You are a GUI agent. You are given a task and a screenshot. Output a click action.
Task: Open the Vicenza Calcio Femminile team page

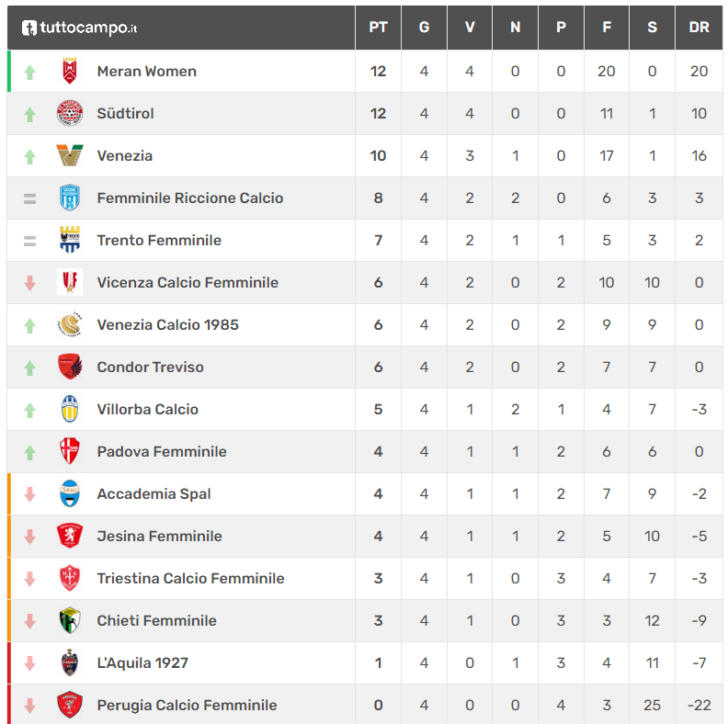188,282
